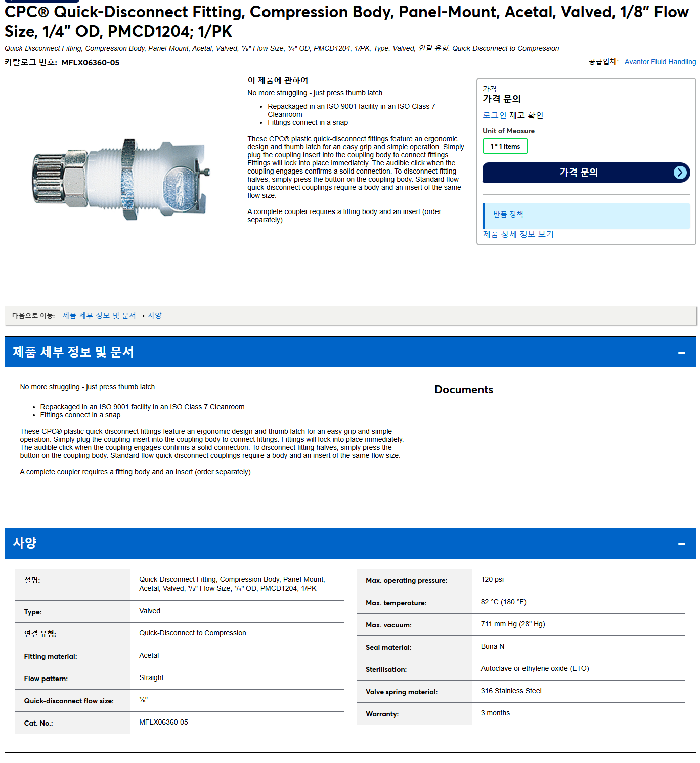Screen dimensions: 700x763
Task: Click the Documents heading
Action: coord(464,390)
